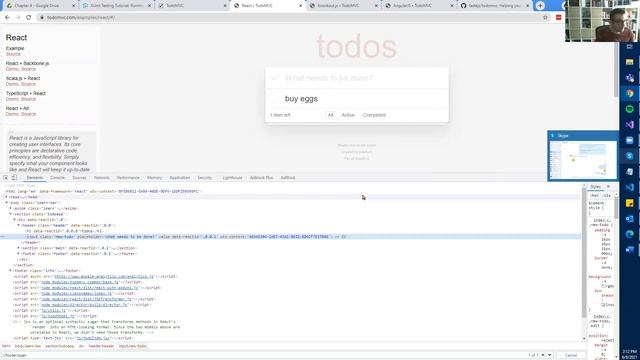Open Sticky Notes from the taskbar

pyautogui.click(x=629, y=203)
